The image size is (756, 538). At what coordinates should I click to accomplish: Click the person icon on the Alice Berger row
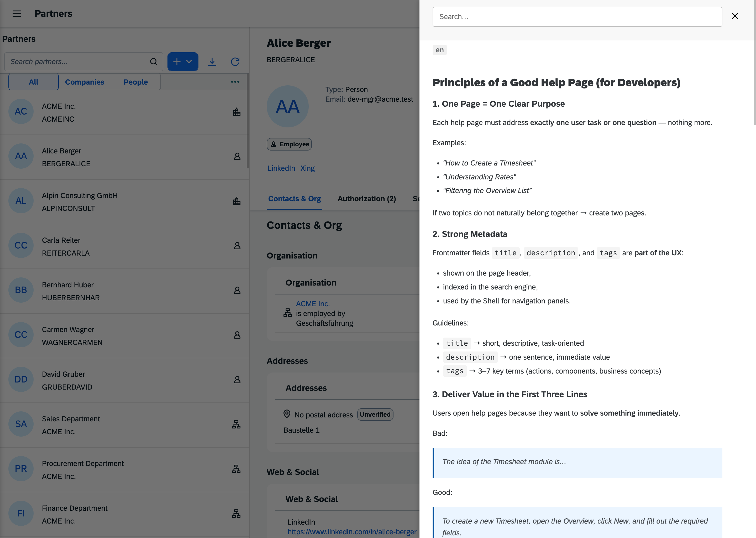237,156
